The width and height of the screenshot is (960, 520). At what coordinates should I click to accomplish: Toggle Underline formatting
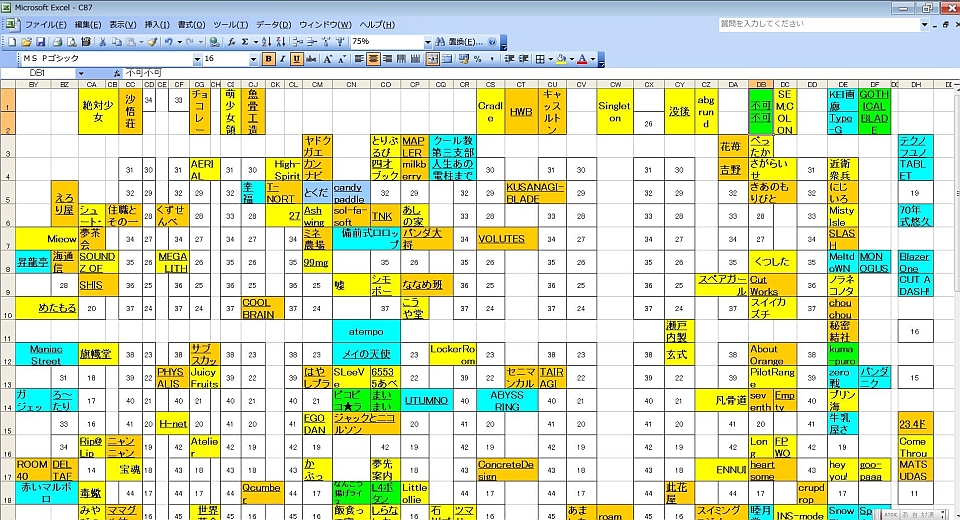[x=296, y=59]
